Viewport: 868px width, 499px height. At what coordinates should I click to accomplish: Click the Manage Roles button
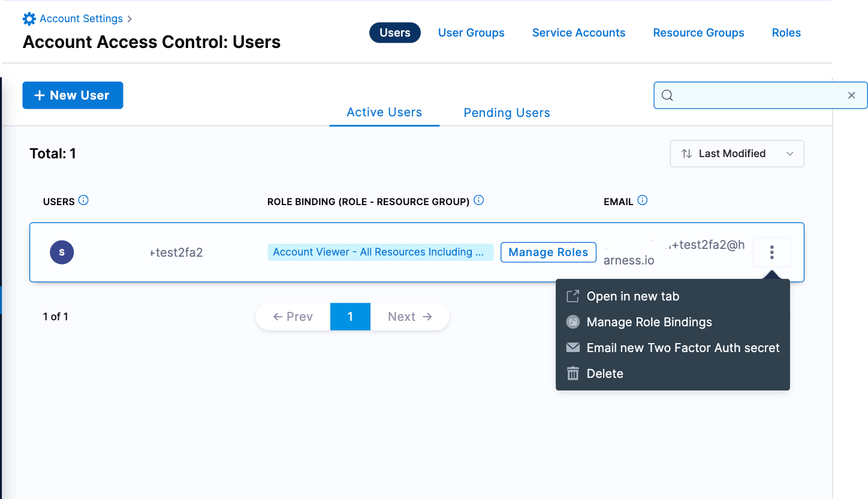tap(548, 252)
